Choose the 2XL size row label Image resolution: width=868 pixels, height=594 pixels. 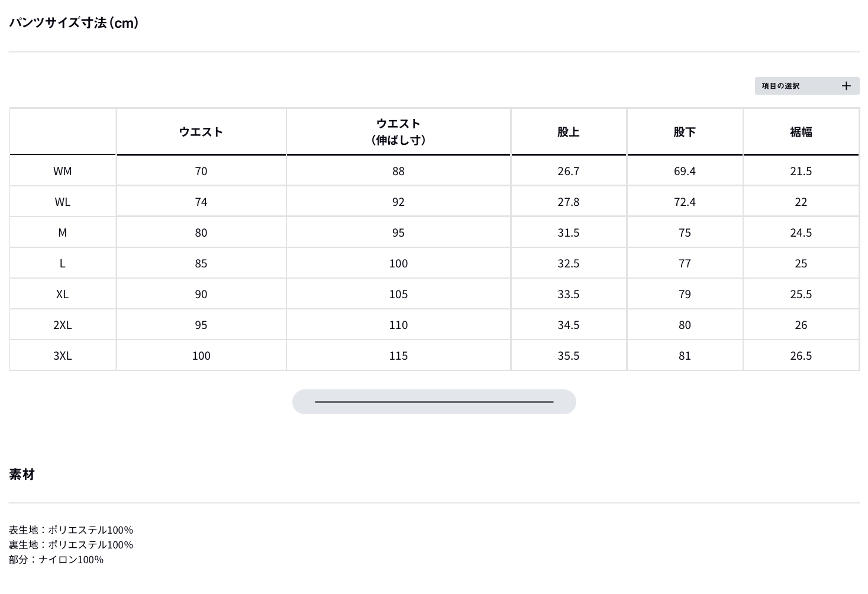(62, 325)
